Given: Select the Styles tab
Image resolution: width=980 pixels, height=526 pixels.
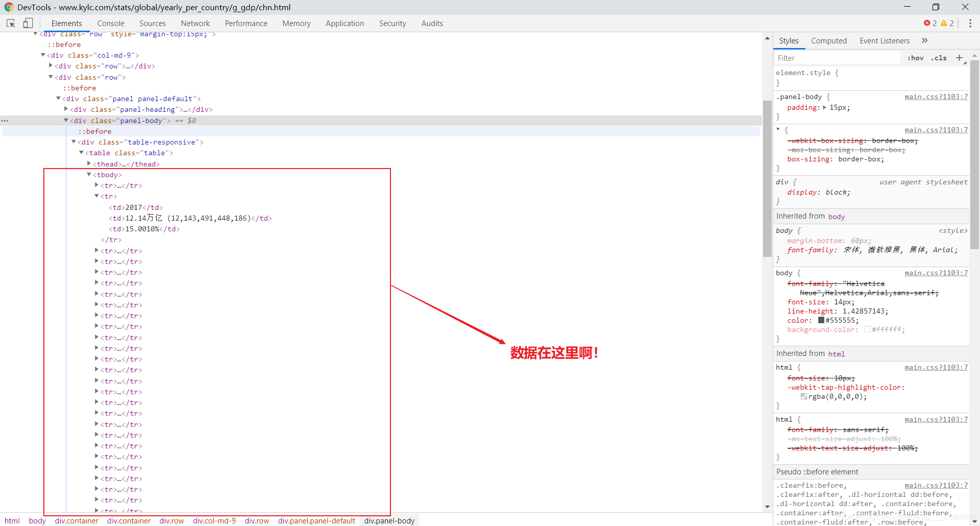Looking at the screenshot, I should point(789,41).
